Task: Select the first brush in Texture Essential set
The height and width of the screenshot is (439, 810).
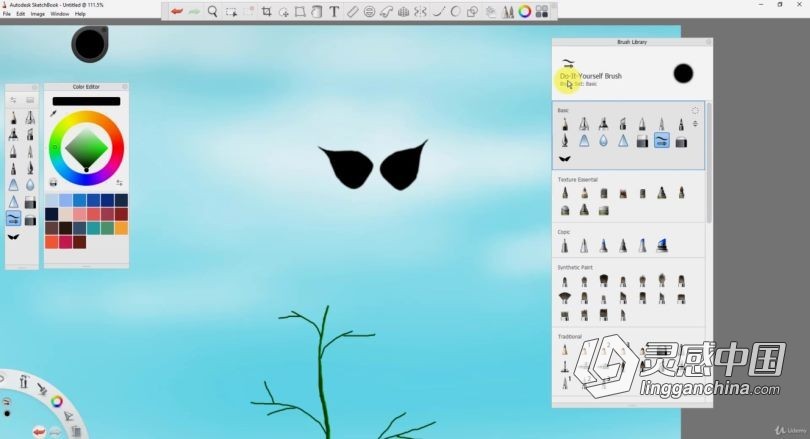Action: point(565,193)
